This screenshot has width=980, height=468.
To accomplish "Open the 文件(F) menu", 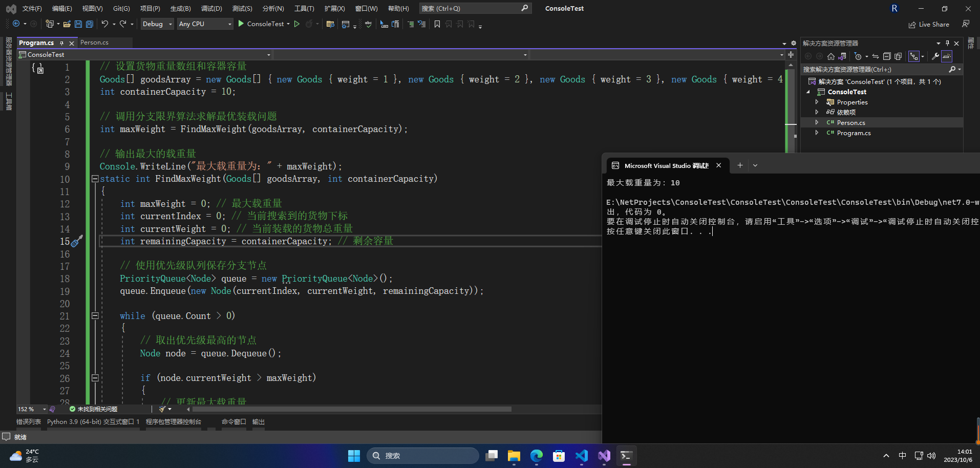I will (32, 9).
